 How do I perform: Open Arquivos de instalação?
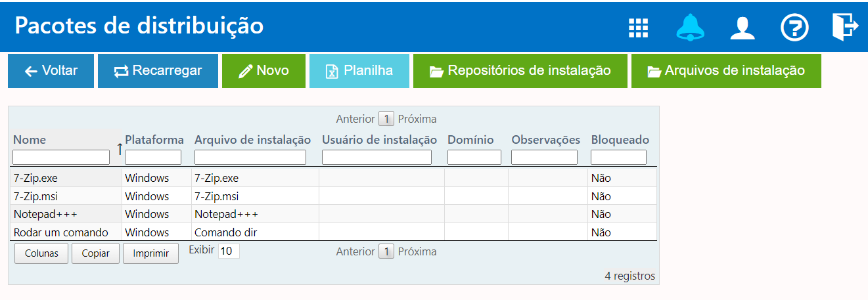pos(726,71)
